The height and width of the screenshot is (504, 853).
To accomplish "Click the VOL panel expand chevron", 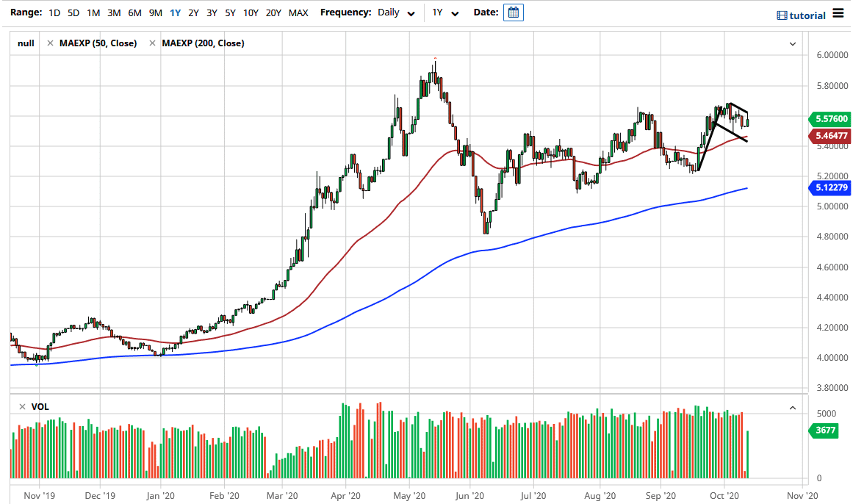I will 793,407.
